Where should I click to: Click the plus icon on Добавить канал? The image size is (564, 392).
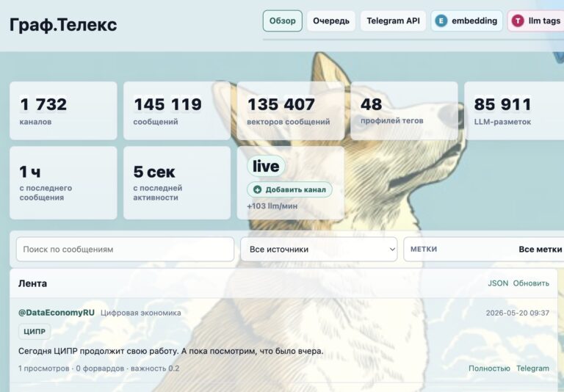coord(257,189)
